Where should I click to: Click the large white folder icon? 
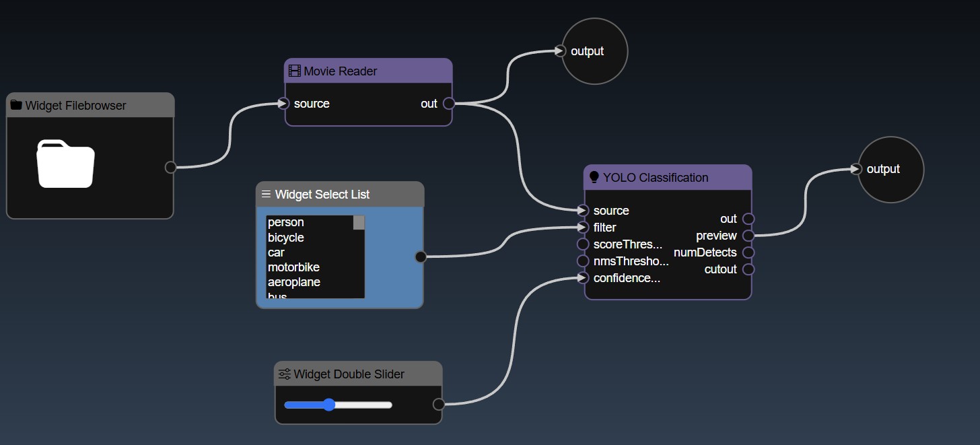65,164
